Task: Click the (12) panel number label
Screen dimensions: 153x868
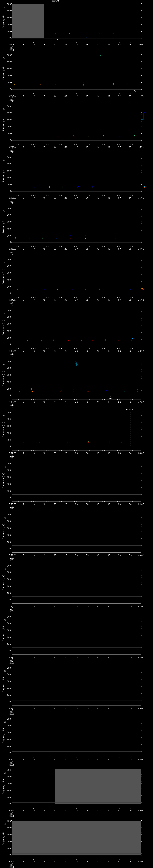Action: tap(4, 569)
